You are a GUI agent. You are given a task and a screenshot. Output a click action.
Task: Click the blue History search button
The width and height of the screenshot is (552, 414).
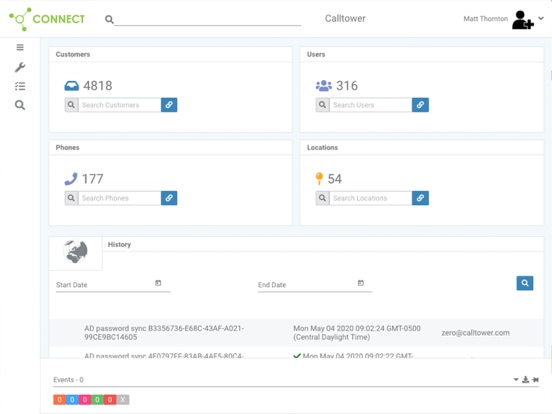pos(525,283)
